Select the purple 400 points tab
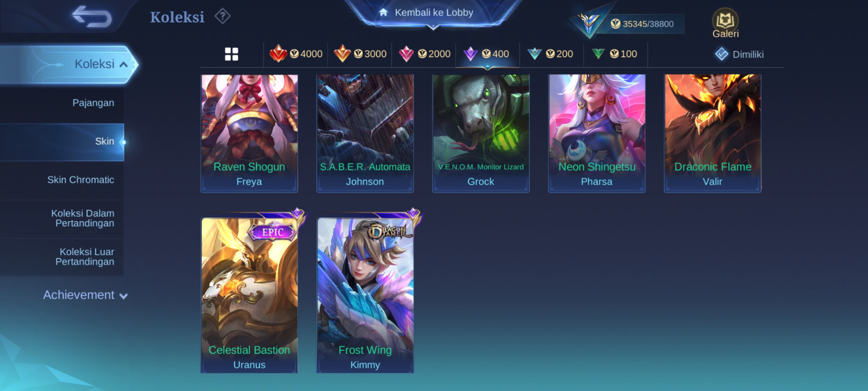Image resolution: width=868 pixels, height=391 pixels. click(488, 54)
